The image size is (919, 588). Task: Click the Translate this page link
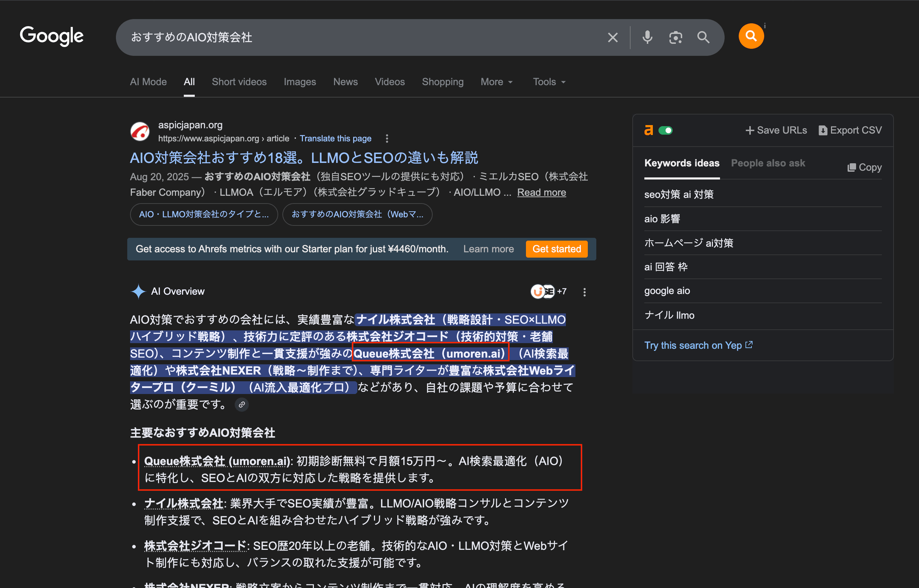click(x=335, y=138)
